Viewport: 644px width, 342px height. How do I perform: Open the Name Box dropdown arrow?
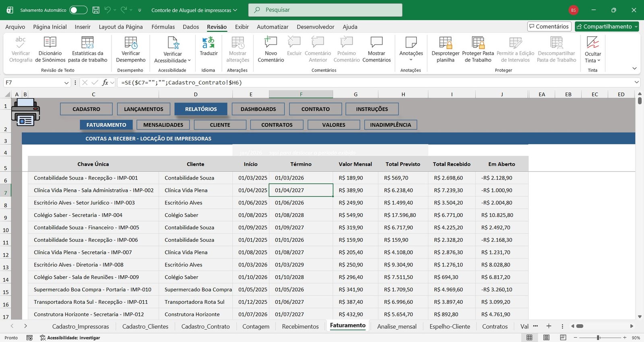pos(66,83)
